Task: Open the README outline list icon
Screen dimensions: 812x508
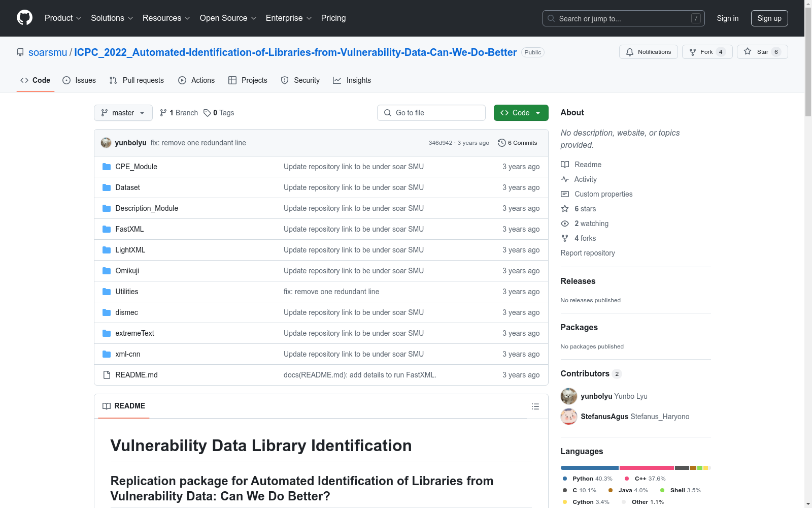Action: (535, 406)
